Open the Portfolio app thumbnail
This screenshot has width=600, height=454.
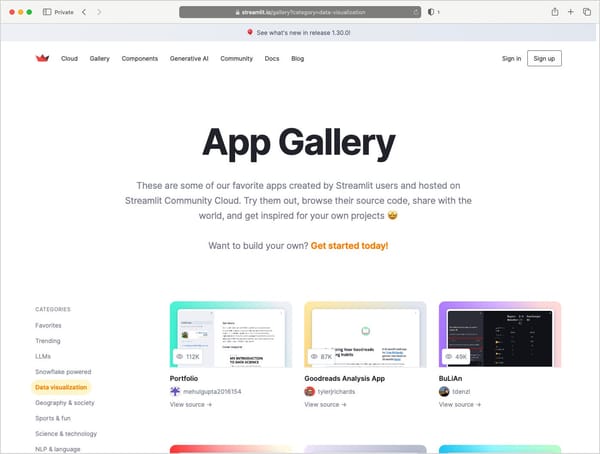pos(231,335)
